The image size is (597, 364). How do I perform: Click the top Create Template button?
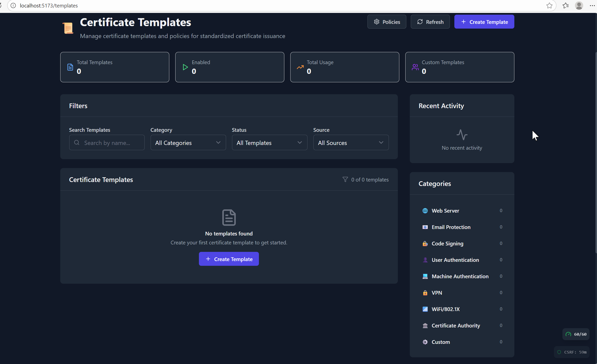[x=484, y=22]
